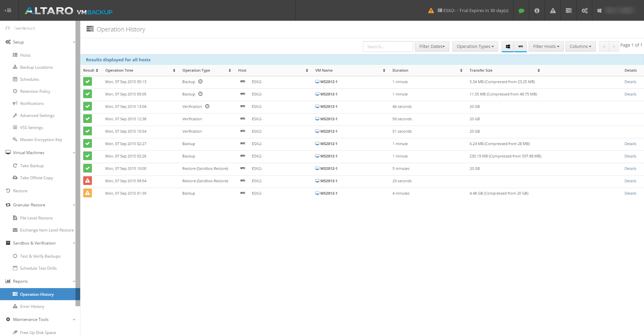Open Details for the 05:05 backup
The width and height of the screenshot is (644, 336).
(x=630, y=94)
